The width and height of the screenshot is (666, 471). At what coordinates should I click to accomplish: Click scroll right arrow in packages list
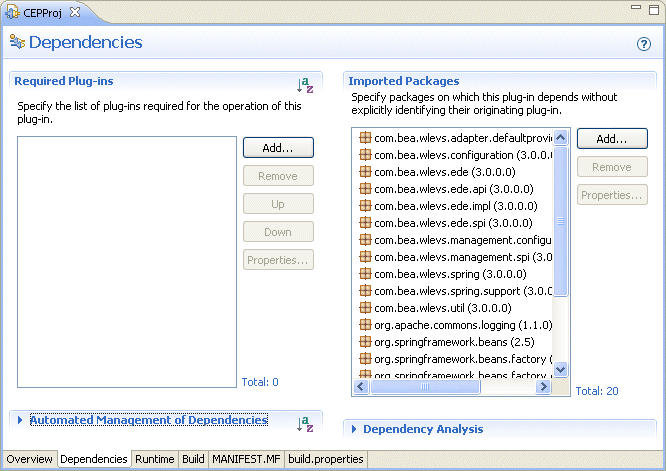click(x=543, y=386)
